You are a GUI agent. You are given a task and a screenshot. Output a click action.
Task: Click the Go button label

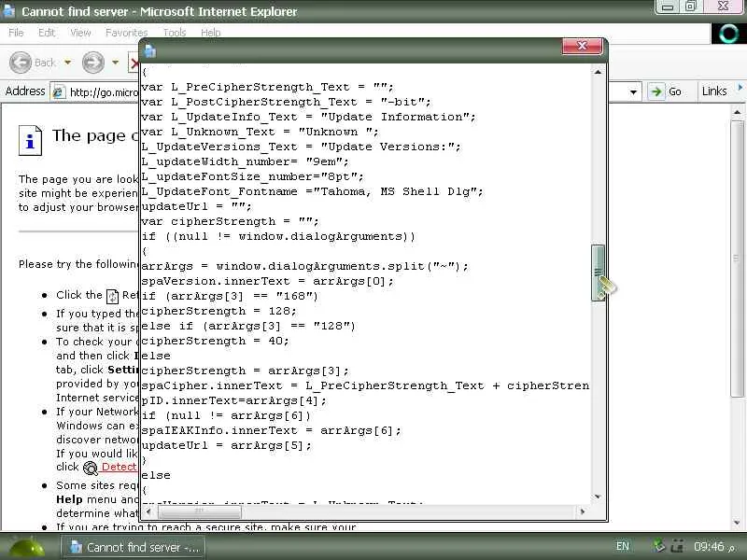pos(674,91)
